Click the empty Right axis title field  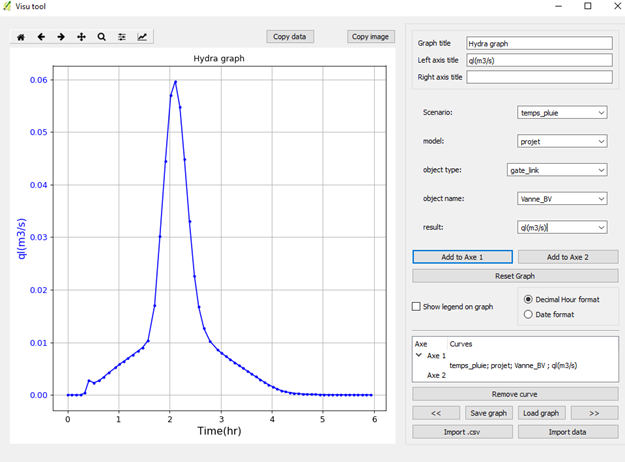(539, 77)
